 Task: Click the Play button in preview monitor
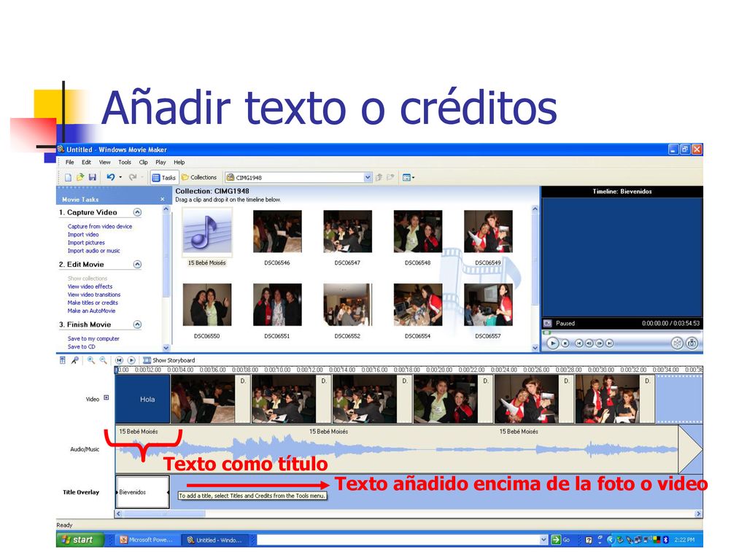(553, 343)
